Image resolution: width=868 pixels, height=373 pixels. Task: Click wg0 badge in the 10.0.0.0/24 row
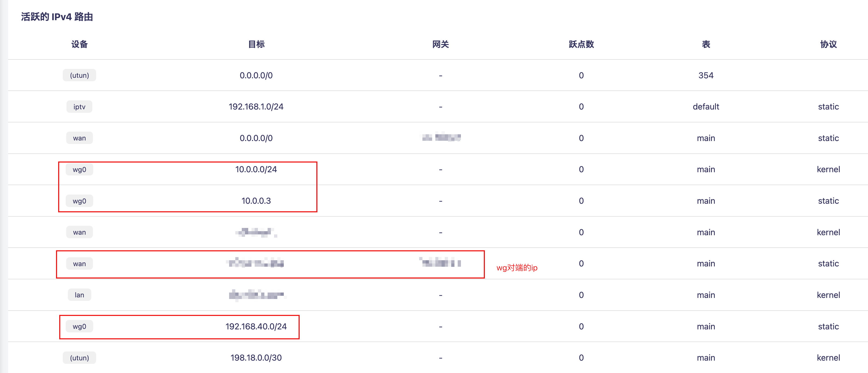click(79, 170)
